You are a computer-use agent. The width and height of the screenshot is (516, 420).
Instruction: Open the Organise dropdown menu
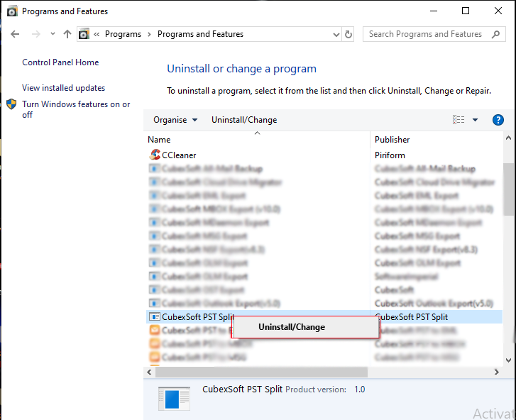tap(175, 120)
